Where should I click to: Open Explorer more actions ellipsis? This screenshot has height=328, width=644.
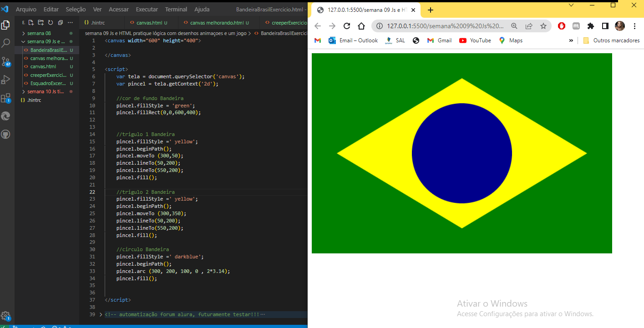pyautogui.click(x=70, y=22)
